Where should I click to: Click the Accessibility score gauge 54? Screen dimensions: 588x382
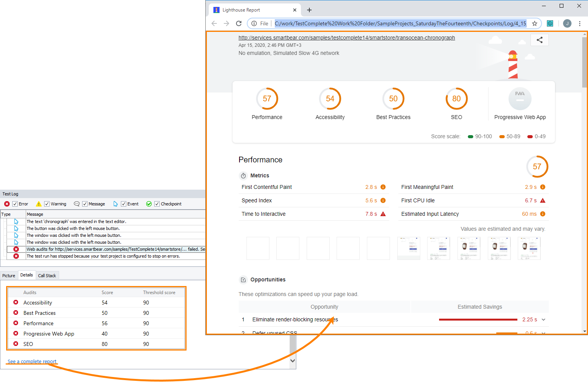point(330,99)
